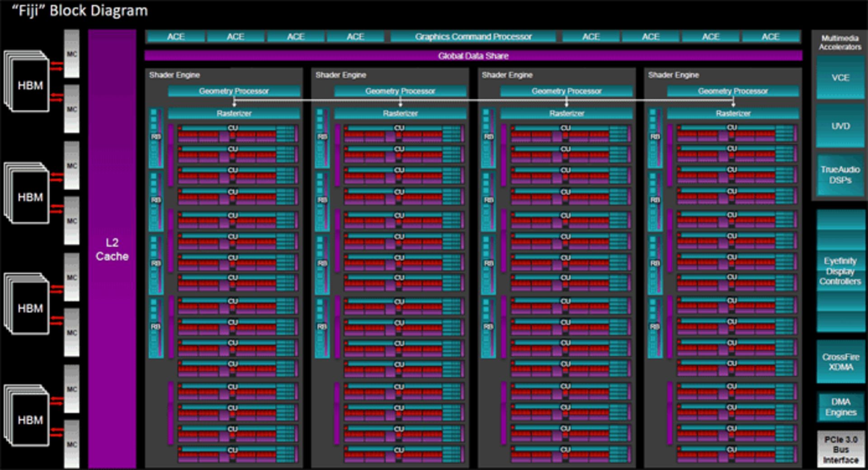
Task: Select the L2 Cache block
Action: pyautogui.click(x=112, y=249)
